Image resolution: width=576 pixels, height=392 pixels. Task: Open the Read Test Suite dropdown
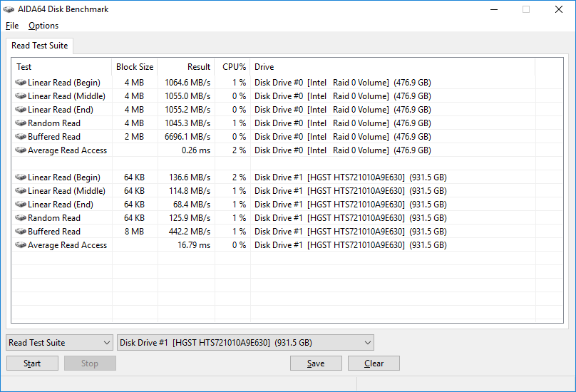tap(59, 343)
